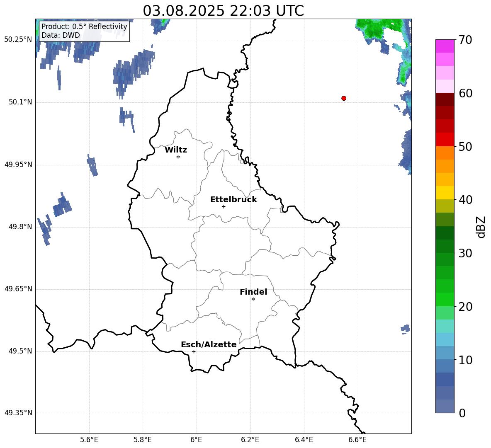The width and height of the screenshot is (491, 448).
Task: Click the 6°E longitude label
Action: [x=196, y=440]
